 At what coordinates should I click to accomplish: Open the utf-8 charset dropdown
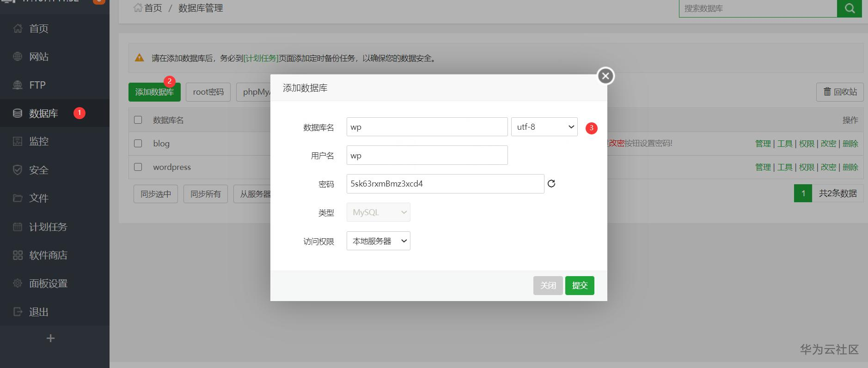(x=544, y=127)
